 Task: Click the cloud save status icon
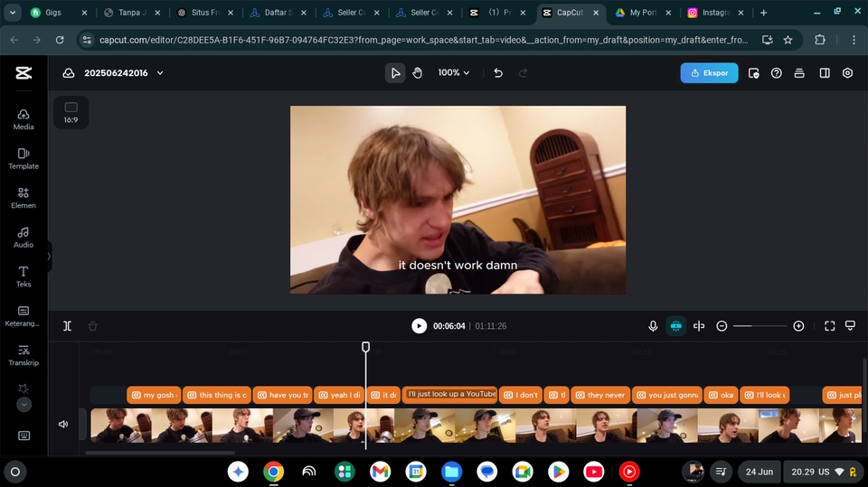(x=69, y=73)
